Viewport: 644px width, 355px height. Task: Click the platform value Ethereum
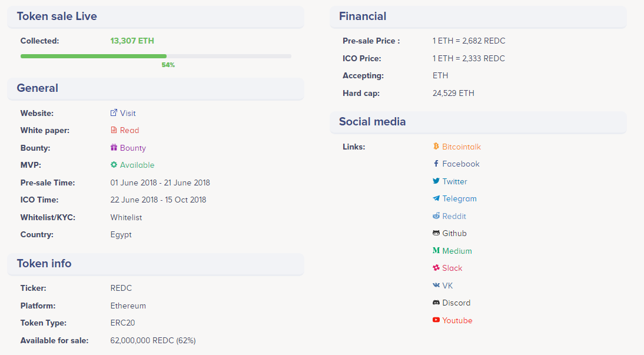(x=128, y=306)
